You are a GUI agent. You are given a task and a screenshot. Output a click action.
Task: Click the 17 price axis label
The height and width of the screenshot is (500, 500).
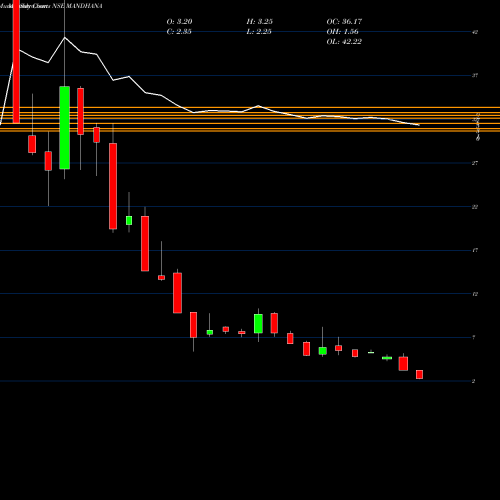(475, 250)
